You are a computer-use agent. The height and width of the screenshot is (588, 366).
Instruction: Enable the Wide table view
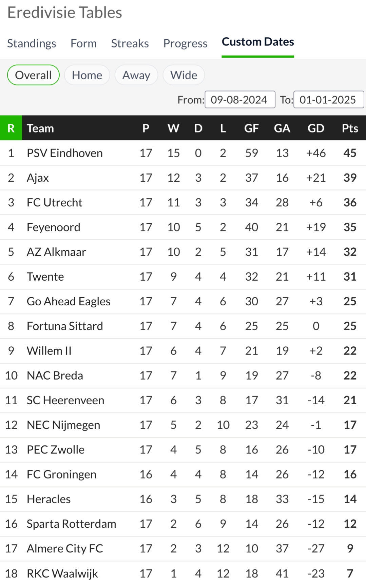(184, 75)
